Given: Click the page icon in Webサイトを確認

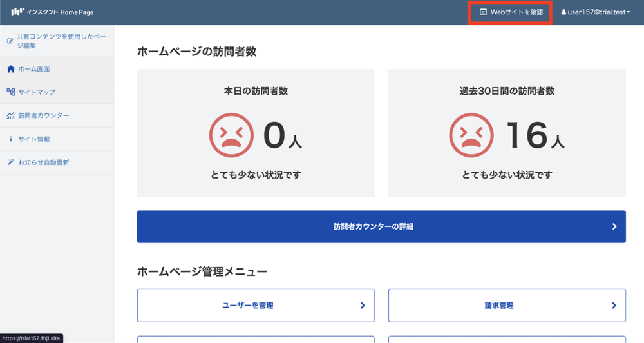Looking at the screenshot, I should pos(483,12).
